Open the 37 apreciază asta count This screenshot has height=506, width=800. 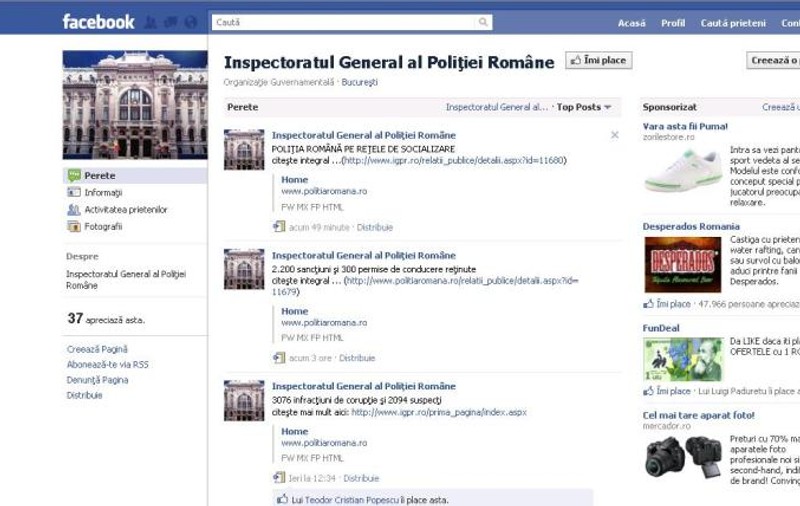click(106, 319)
